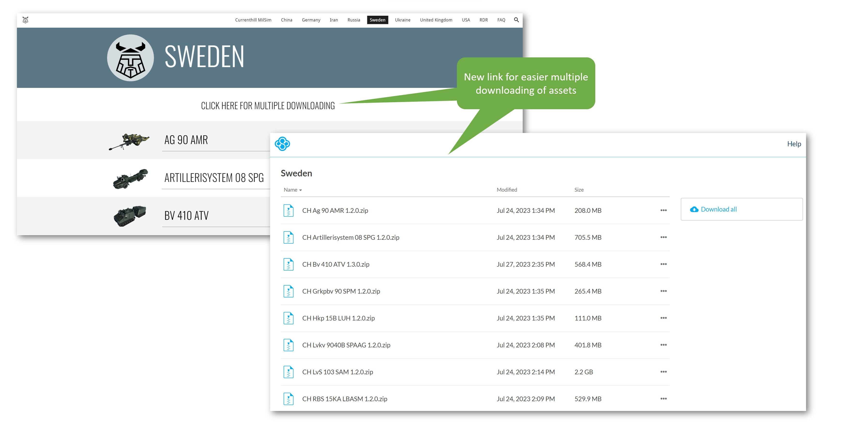Open the AG 90 AMR asset link

click(186, 140)
